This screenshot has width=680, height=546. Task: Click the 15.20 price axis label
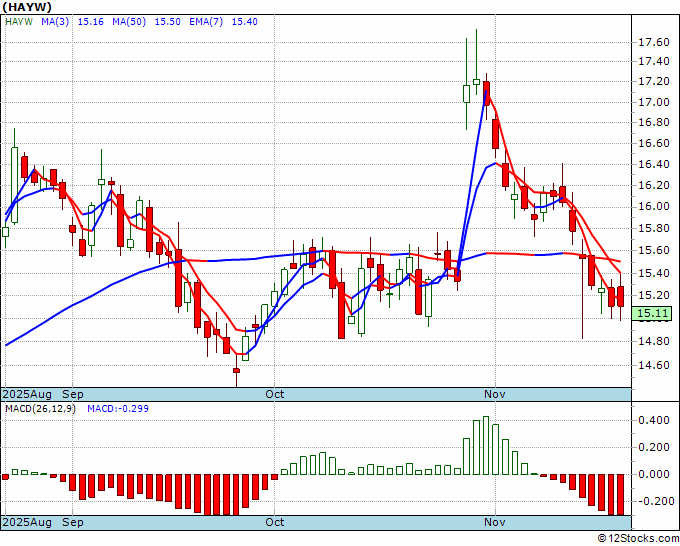tap(654, 295)
